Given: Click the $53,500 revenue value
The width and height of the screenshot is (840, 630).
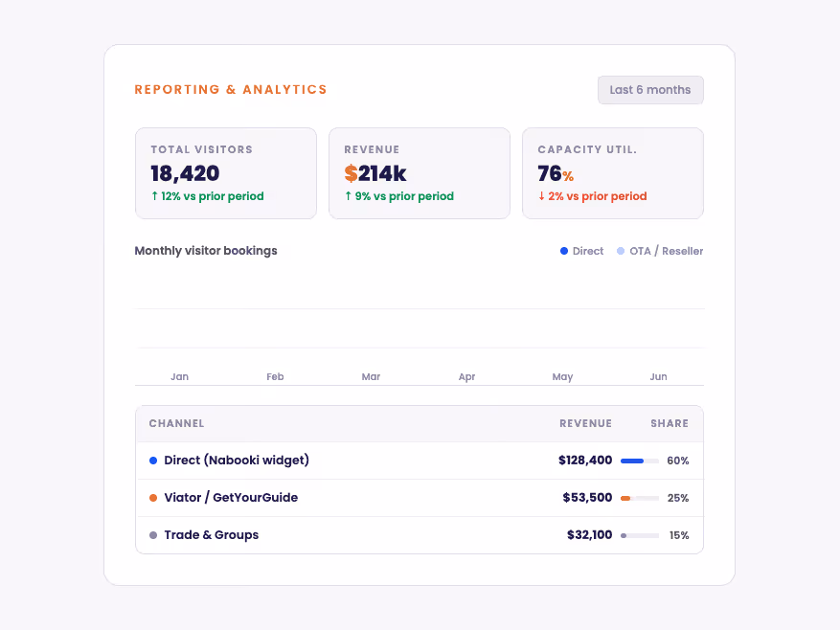Looking at the screenshot, I should click(x=587, y=498).
